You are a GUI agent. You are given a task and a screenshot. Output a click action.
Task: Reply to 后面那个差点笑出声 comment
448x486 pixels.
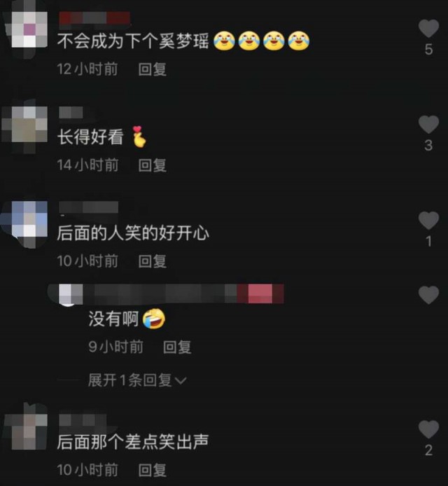coord(152,470)
